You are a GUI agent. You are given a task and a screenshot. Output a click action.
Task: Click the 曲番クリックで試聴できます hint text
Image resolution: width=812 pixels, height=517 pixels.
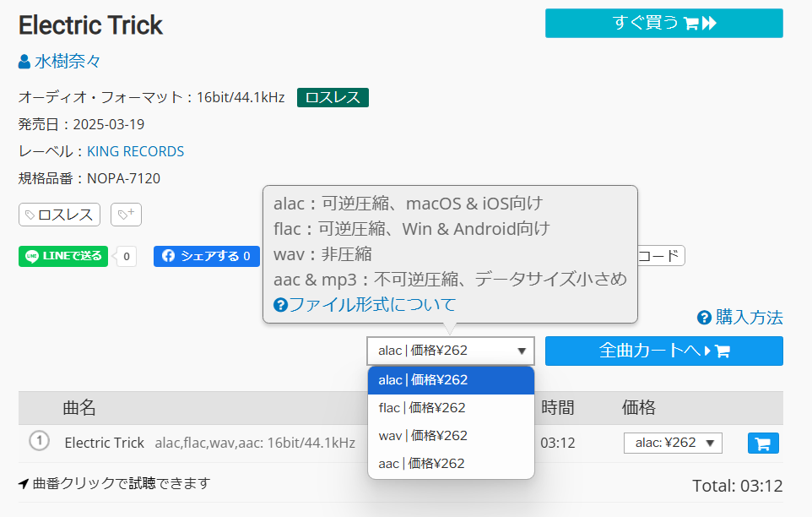(x=122, y=483)
